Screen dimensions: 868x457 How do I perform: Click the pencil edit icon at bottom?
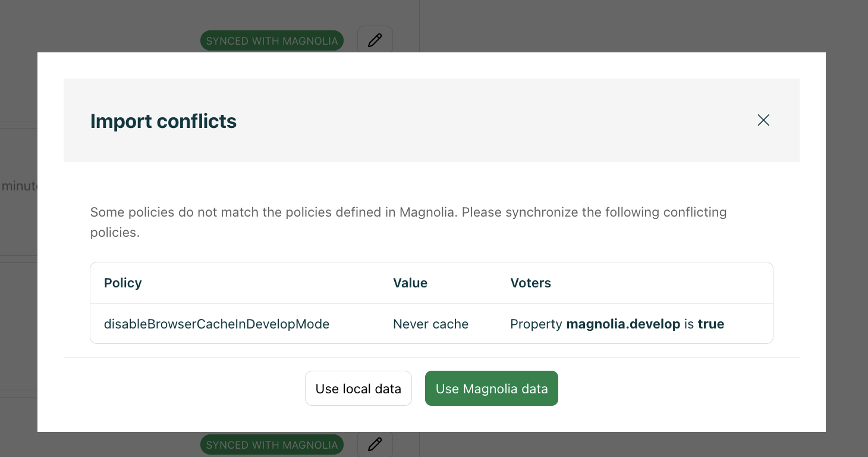(x=375, y=444)
